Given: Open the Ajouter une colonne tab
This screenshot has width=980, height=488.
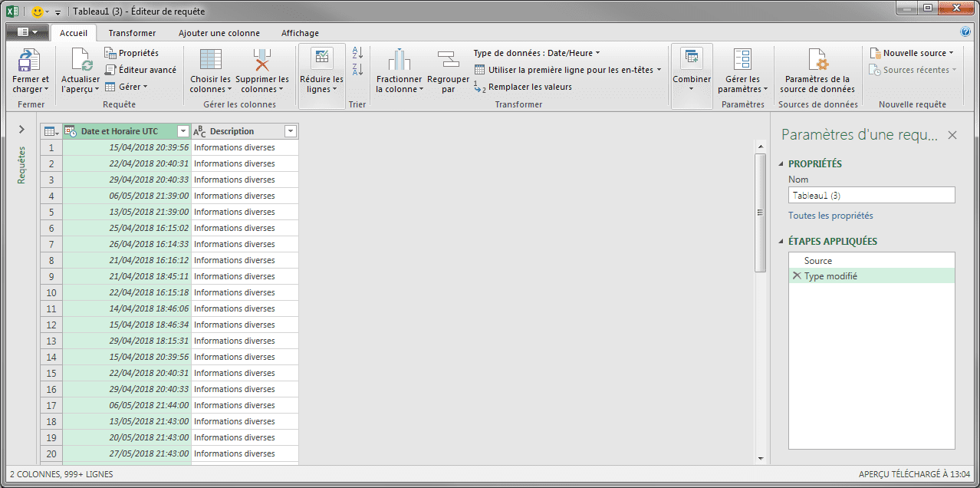Looking at the screenshot, I should point(219,33).
